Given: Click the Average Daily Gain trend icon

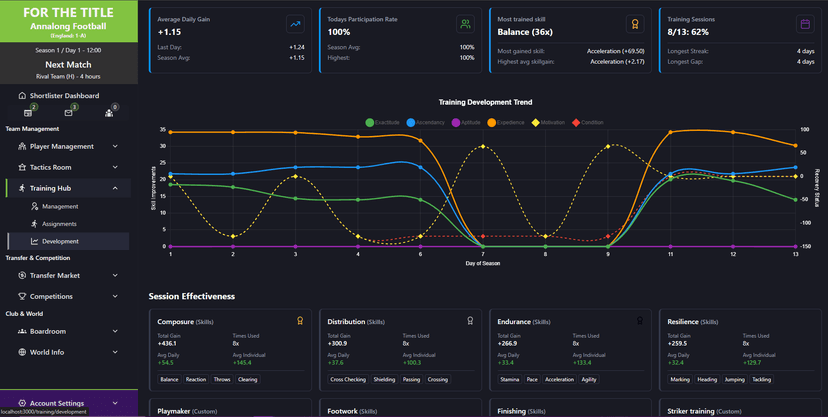Looking at the screenshot, I should 295,24.
